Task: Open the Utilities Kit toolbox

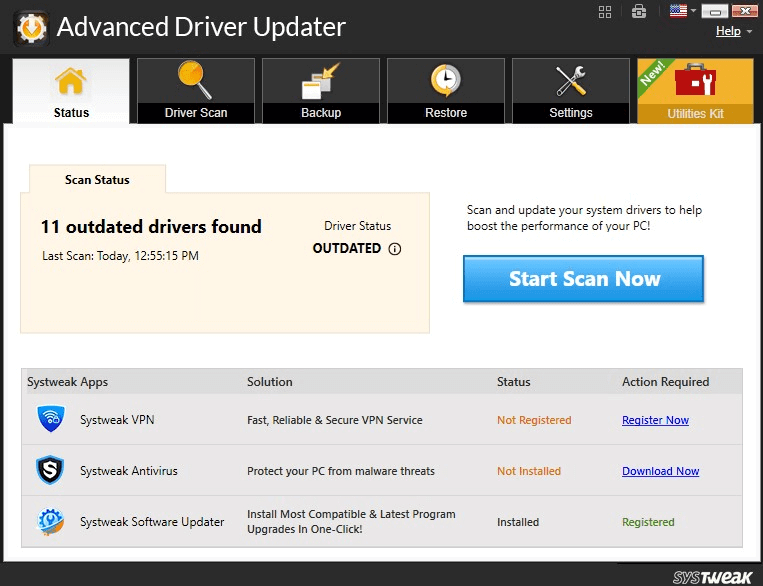Action: 695,91
